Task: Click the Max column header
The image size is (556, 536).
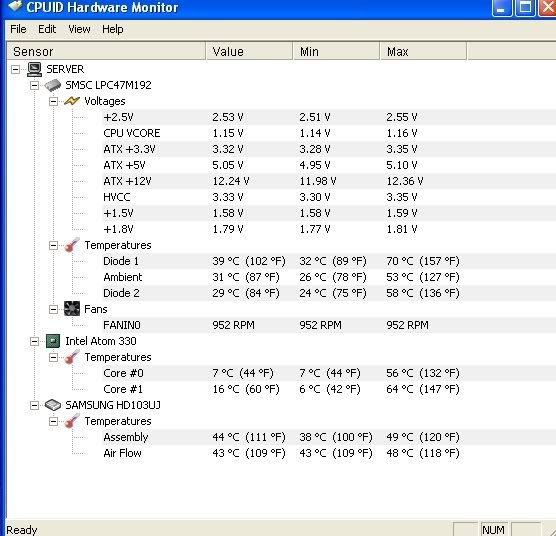Action: click(423, 51)
